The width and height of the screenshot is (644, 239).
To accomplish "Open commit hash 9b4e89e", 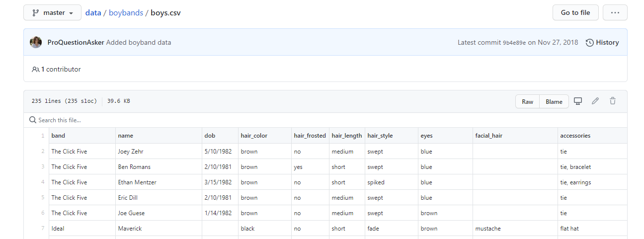I will (514, 43).
